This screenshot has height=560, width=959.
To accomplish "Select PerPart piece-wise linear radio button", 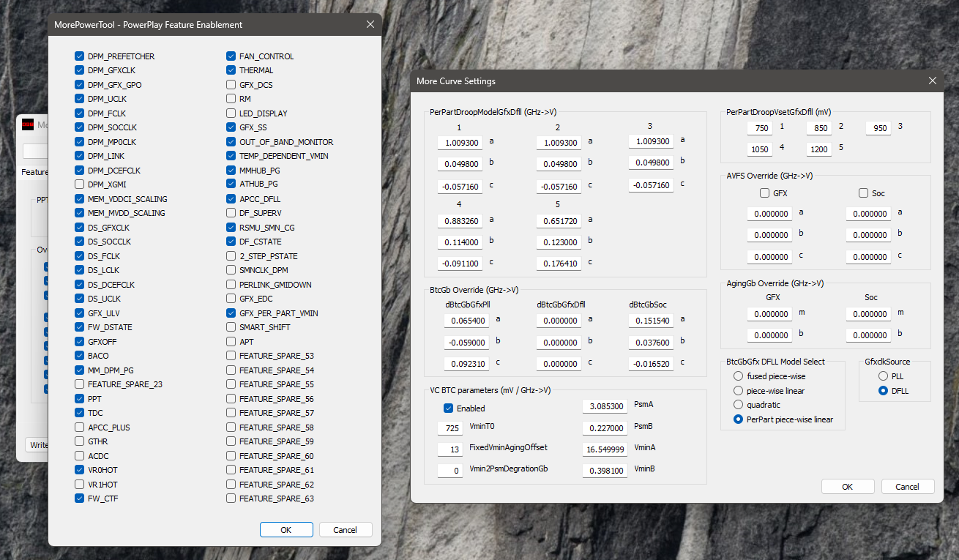I will pyautogui.click(x=738, y=419).
